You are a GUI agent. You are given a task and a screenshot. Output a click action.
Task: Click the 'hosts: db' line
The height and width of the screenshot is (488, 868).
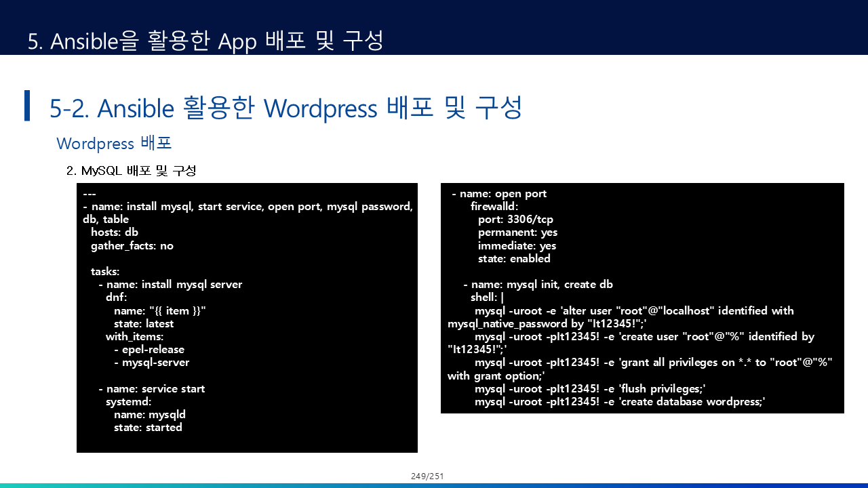tap(115, 232)
